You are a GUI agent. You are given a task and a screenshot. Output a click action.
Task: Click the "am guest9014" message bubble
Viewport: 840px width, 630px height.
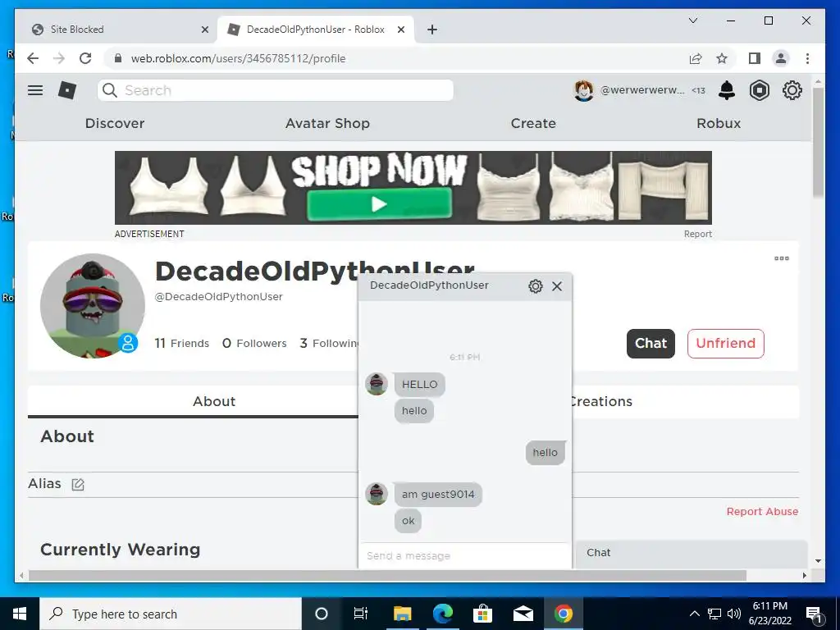pyautogui.click(x=438, y=495)
